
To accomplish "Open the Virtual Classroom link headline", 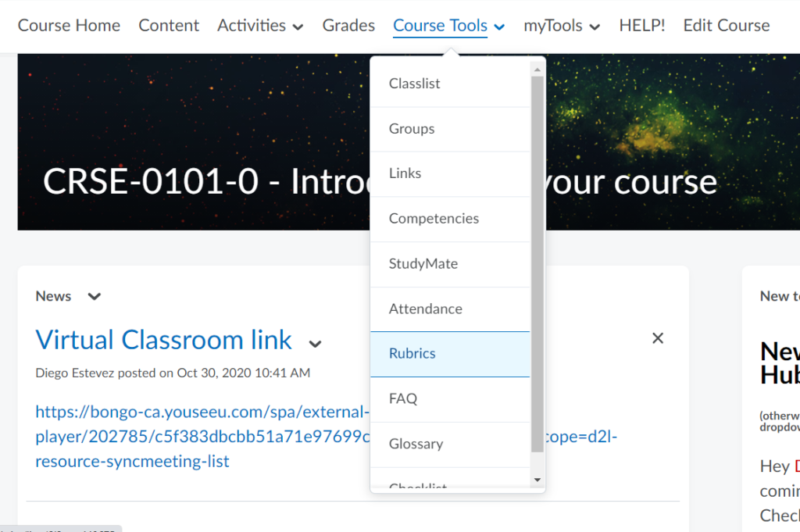I will [164, 340].
